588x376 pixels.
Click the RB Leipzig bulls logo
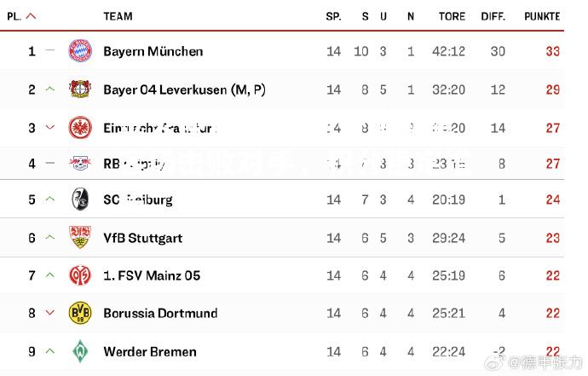[80, 163]
